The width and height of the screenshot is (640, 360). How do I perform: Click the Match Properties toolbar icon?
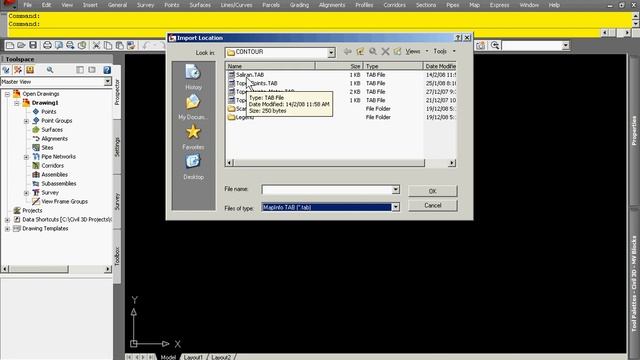coord(131,45)
